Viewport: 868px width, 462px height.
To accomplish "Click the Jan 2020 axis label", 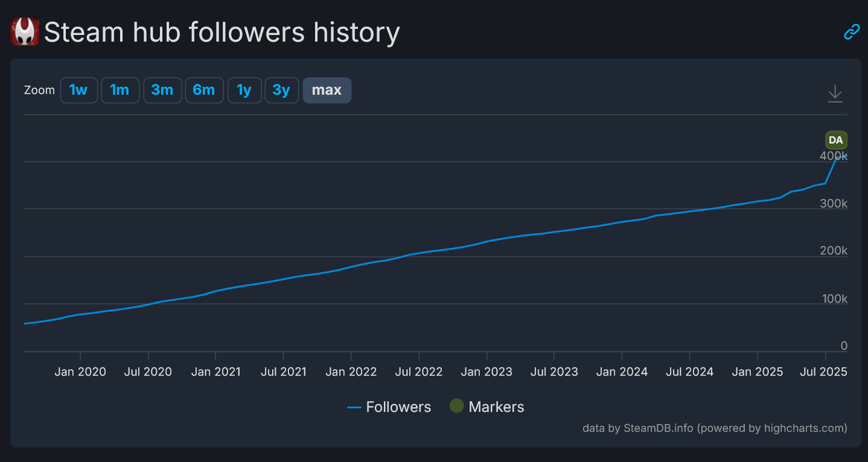I will click(80, 372).
